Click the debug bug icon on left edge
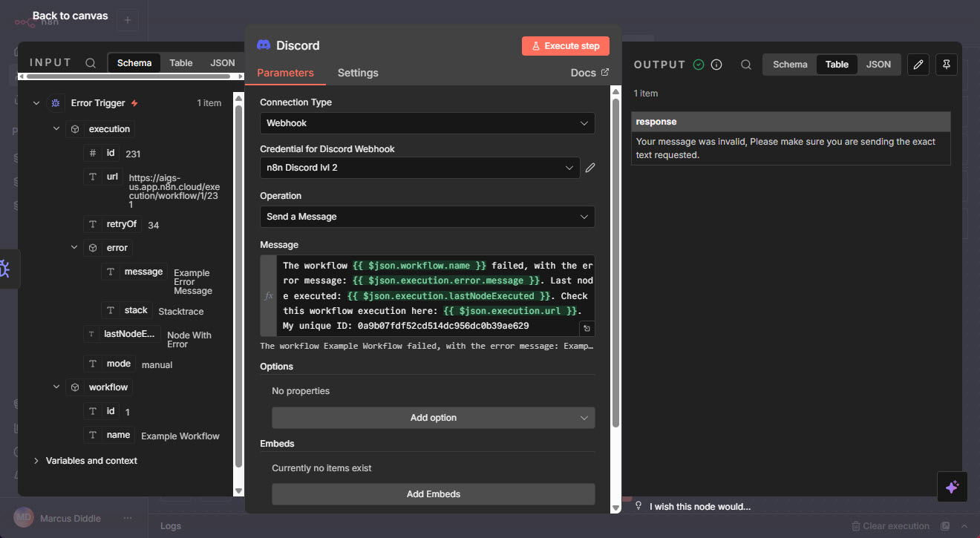 point(4,269)
